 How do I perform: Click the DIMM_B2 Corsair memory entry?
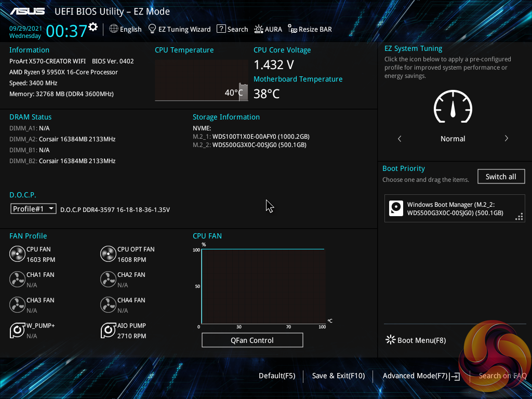pyautogui.click(x=62, y=161)
